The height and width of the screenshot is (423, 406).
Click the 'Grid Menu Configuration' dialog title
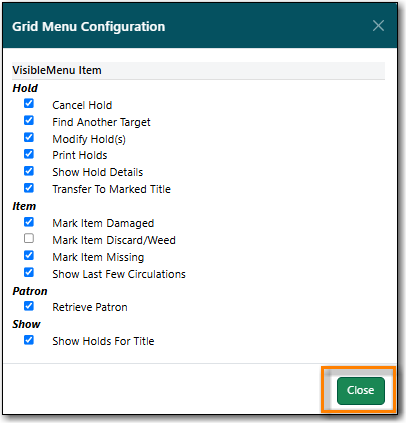coord(88,27)
